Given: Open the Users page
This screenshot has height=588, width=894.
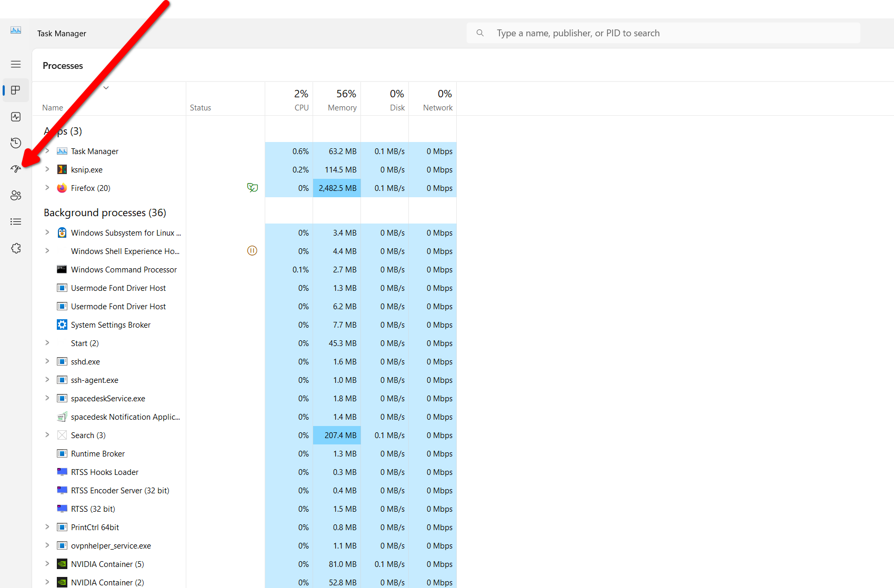Looking at the screenshot, I should coord(15,195).
